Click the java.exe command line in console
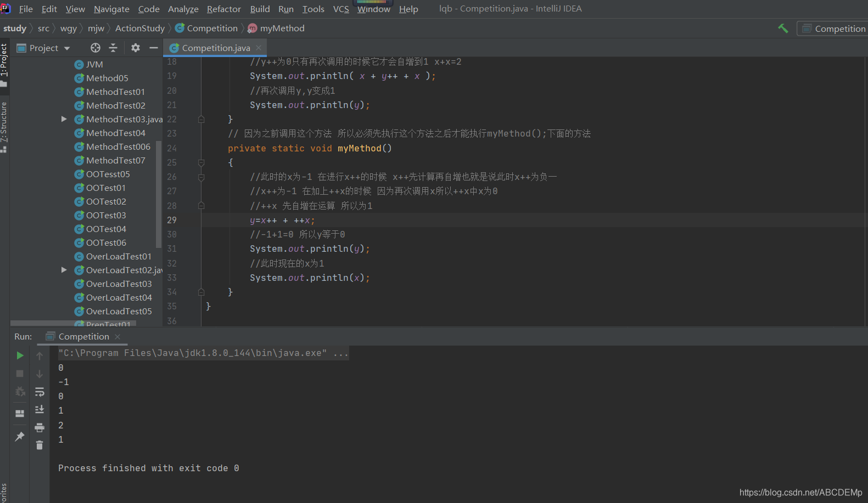 click(203, 353)
